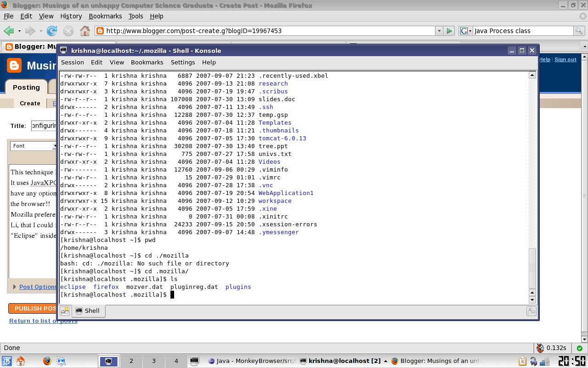
Task: Switch to virtual desktop 2
Action: click(131, 361)
